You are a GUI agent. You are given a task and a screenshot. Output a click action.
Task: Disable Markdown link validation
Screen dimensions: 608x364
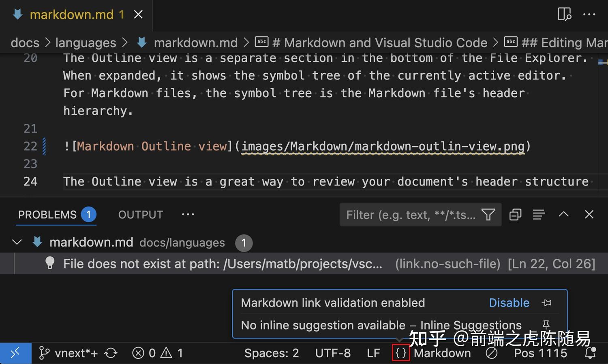(509, 302)
